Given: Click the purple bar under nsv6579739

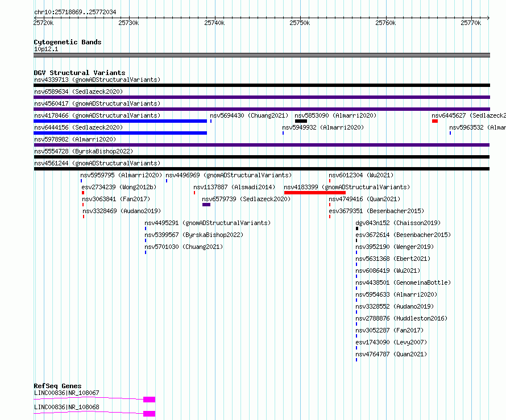Looking at the screenshot, I should pyautogui.click(x=206, y=205).
